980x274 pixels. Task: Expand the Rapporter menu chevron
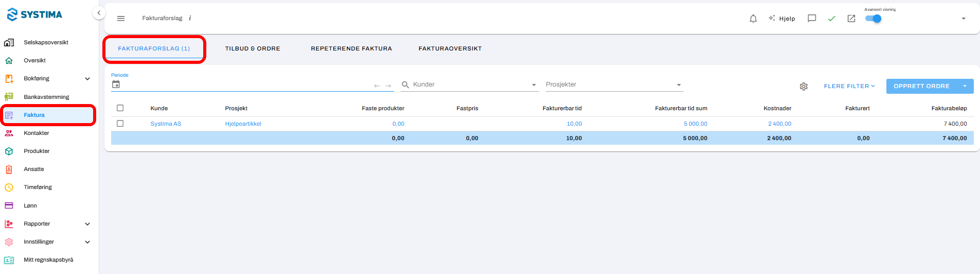pos(87,224)
